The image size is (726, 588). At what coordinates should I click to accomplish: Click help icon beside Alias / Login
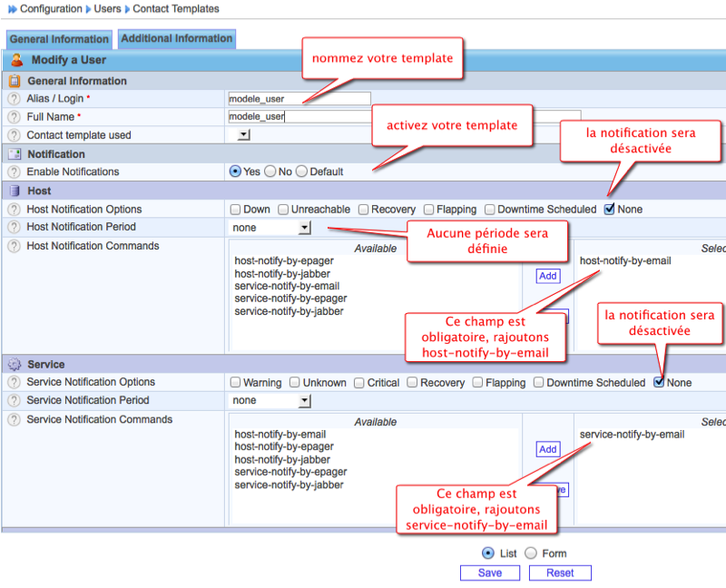click(x=14, y=99)
